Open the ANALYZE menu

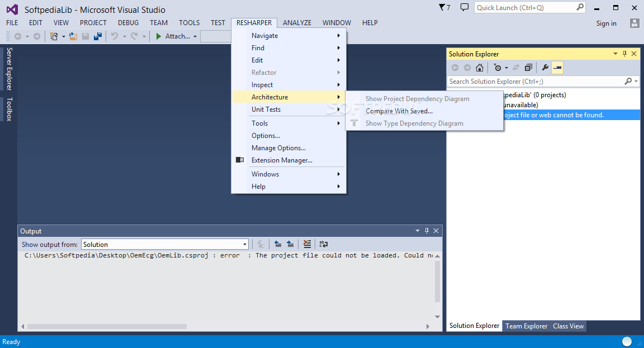pyautogui.click(x=297, y=23)
